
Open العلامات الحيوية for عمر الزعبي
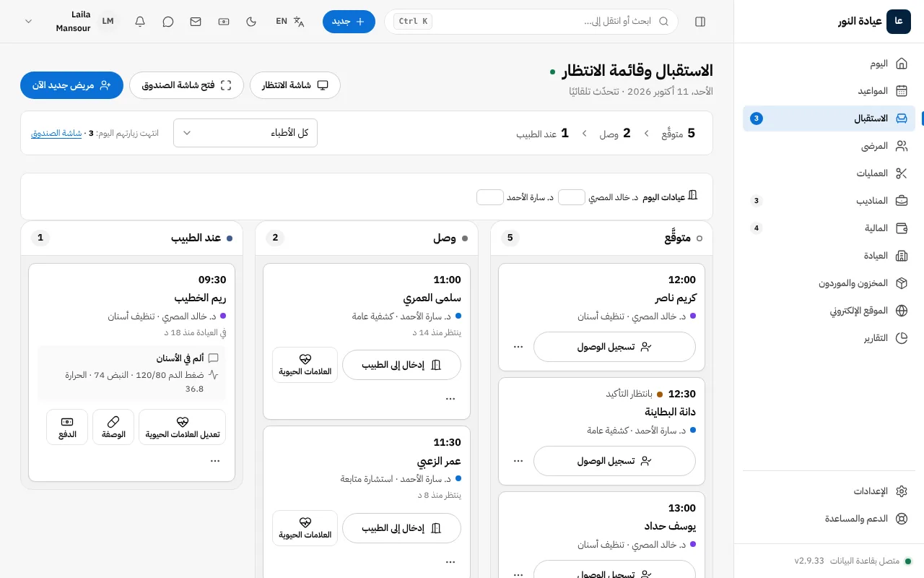coord(305,528)
